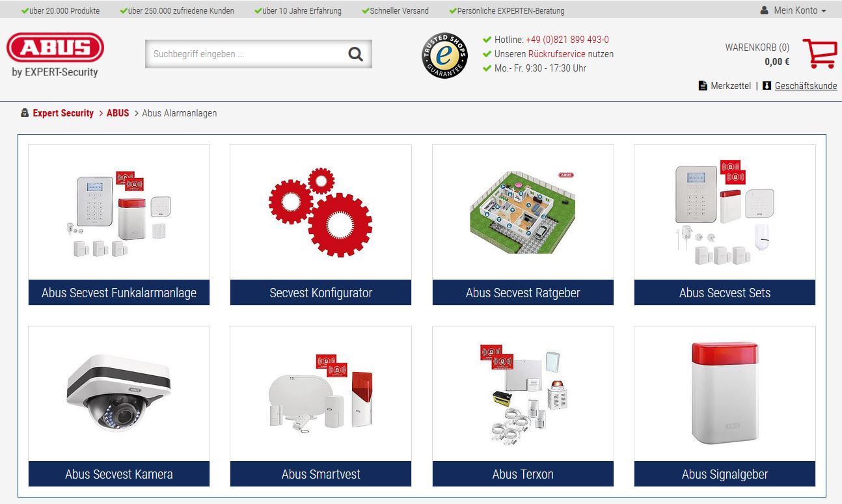Go to Expert Security breadcrumb
This screenshot has height=504, width=842.
pos(63,113)
